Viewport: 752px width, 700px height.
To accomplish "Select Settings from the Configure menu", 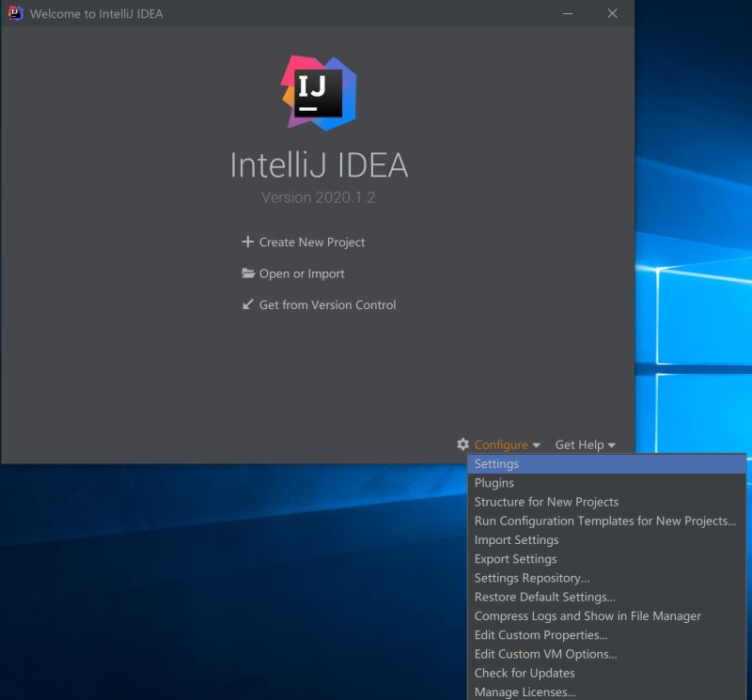I will pyautogui.click(x=496, y=464).
